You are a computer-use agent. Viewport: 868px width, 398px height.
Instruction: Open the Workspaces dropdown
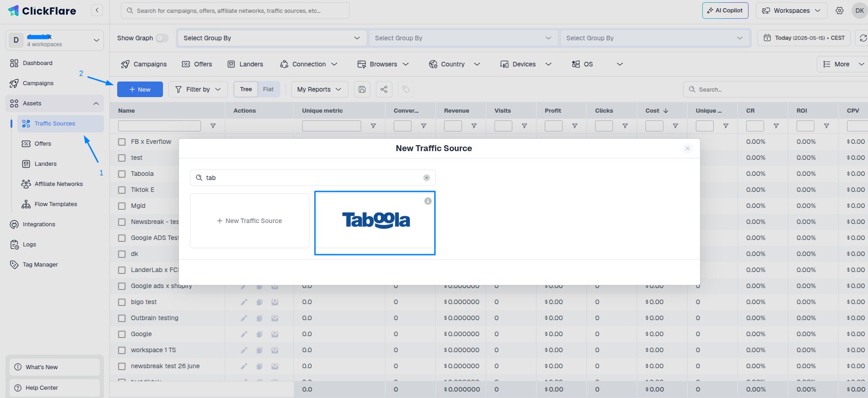(792, 11)
